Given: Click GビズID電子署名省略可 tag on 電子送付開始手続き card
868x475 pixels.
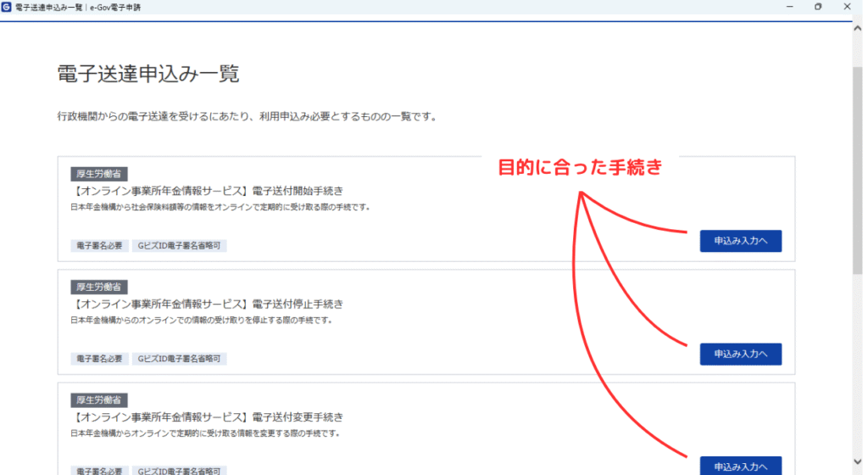Looking at the screenshot, I should tap(180, 245).
